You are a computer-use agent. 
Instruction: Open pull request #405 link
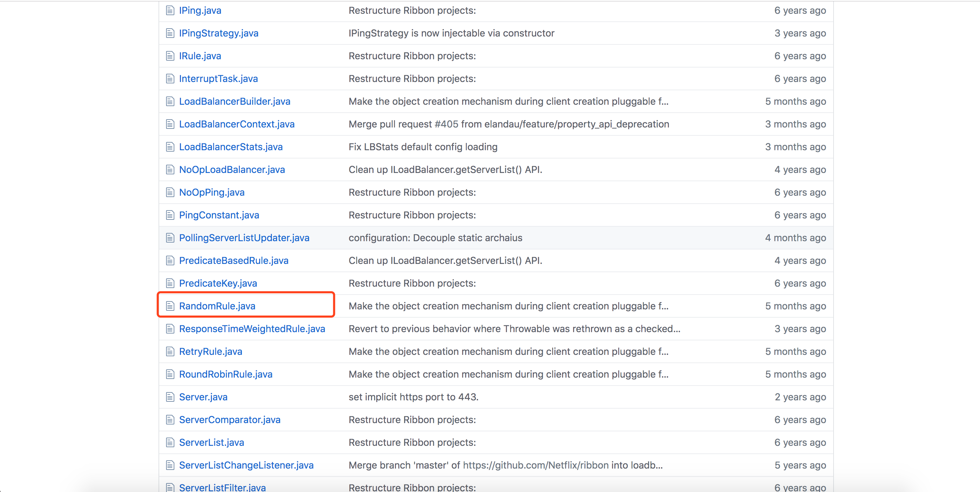coord(447,124)
